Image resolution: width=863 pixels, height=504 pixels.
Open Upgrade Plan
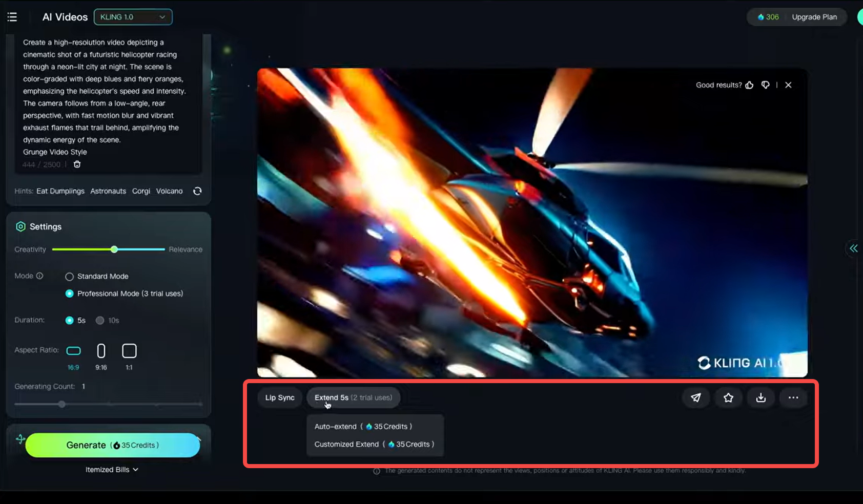point(814,16)
